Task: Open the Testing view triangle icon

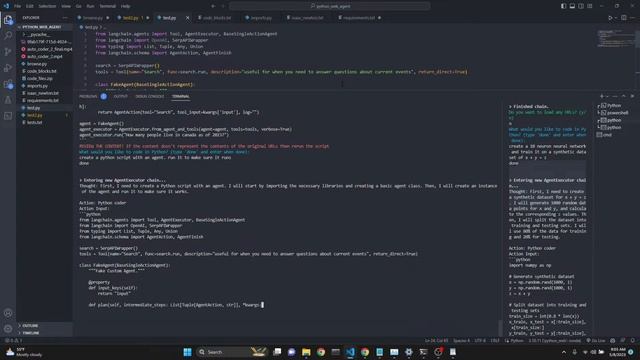Action: coord(8,100)
